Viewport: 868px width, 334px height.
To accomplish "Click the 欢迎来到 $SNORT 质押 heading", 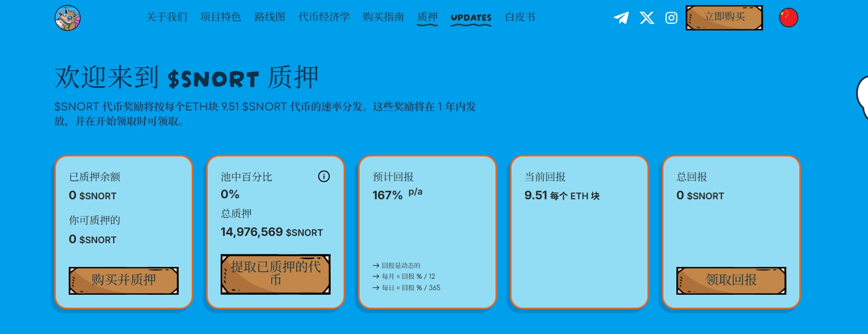I will coord(187,78).
